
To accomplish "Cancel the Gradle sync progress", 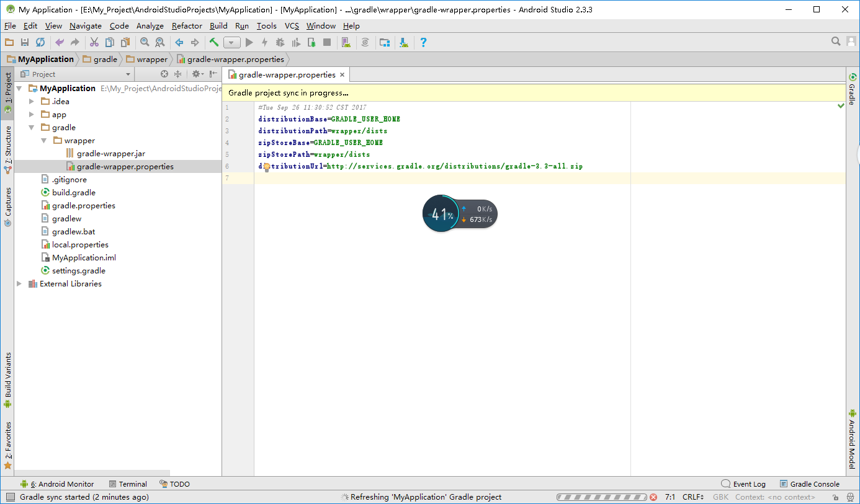I will click(x=653, y=497).
